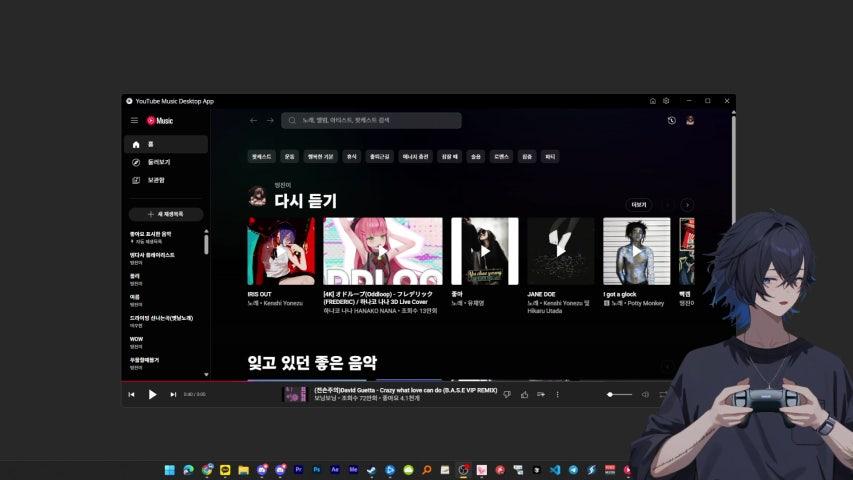Go forward with the right arrow
This screenshot has height=480, width=853.
270,120
